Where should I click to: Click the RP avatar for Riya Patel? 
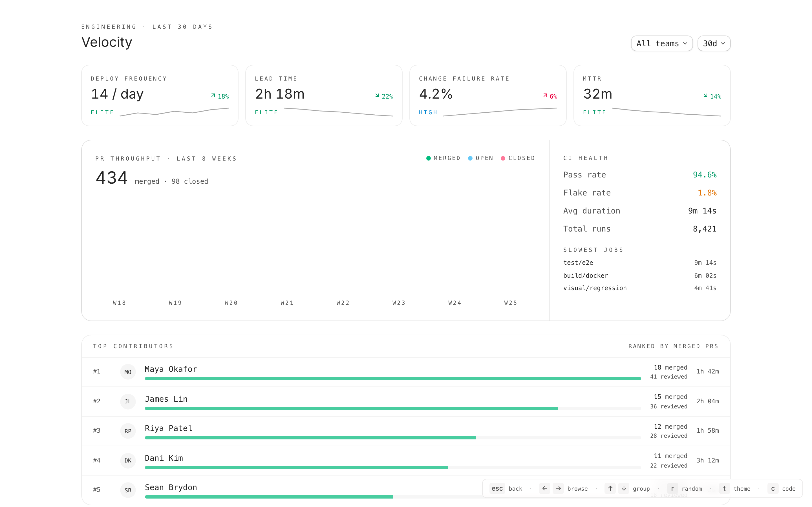(x=128, y=431)
